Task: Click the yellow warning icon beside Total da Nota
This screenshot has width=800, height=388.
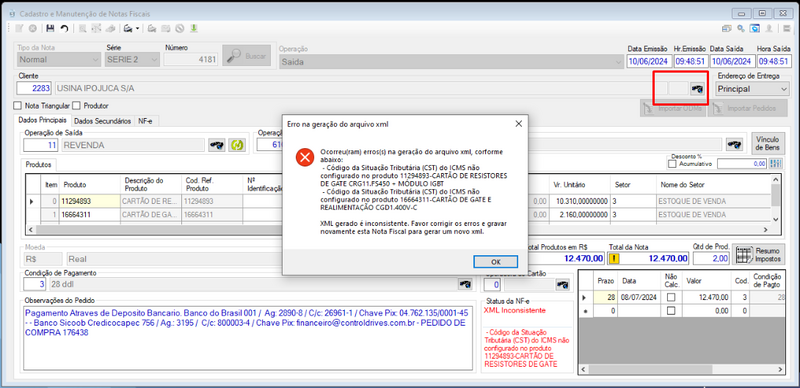Action: tap(614, 258)
